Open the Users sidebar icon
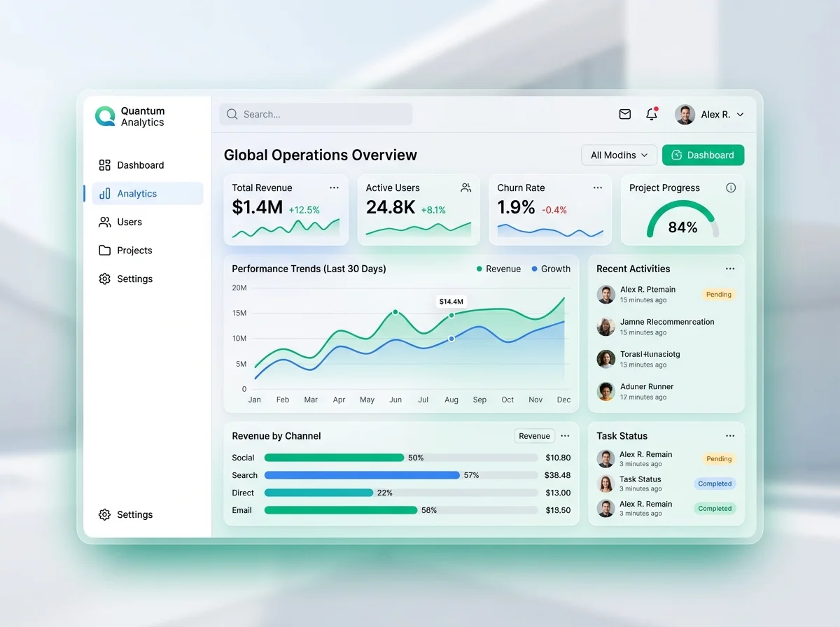Viewport: 840px width, 627px height. tap(105, 222)
